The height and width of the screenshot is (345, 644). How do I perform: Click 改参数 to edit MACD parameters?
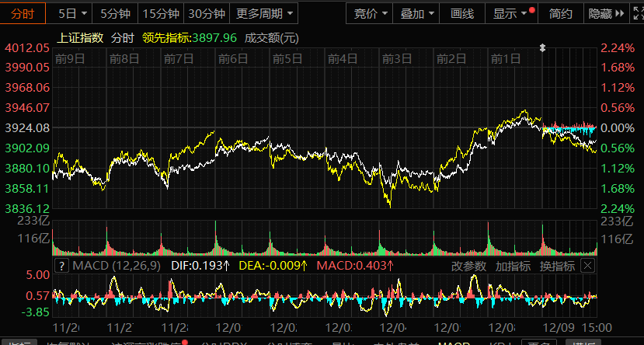(x=468, y=266)
